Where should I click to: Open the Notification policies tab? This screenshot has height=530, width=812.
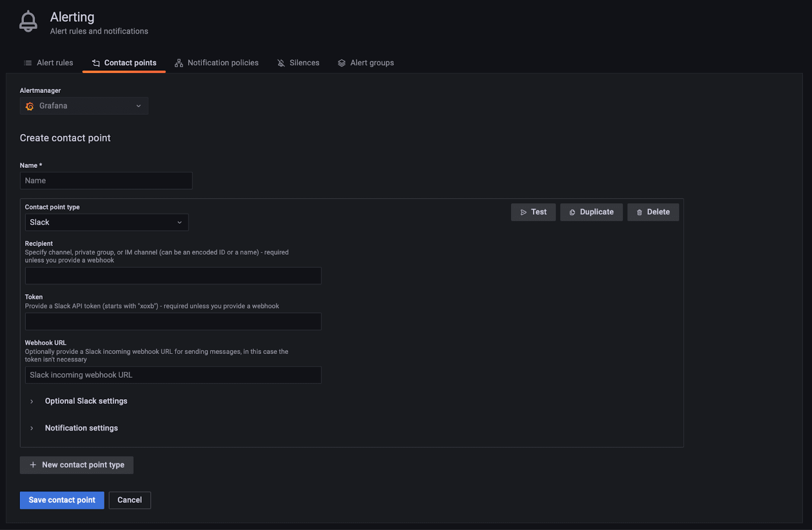tap(223, 63)
